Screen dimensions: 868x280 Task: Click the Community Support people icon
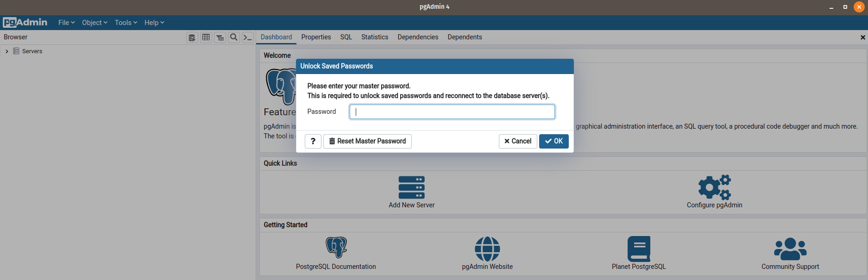(x=790, y=249)
